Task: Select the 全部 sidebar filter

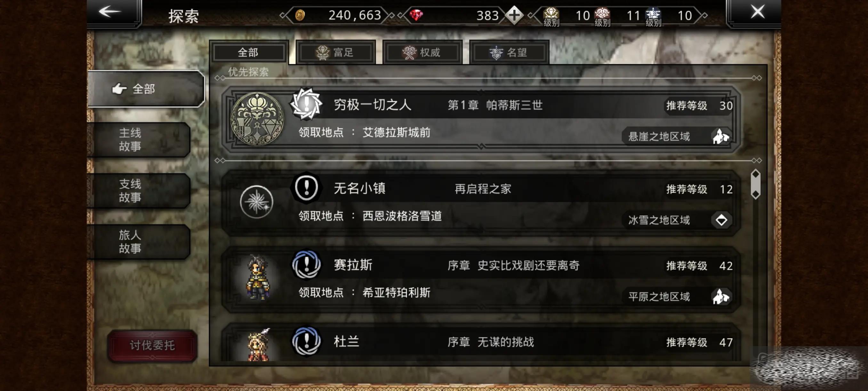Action: pyautogui.click(x=146, y=89)
